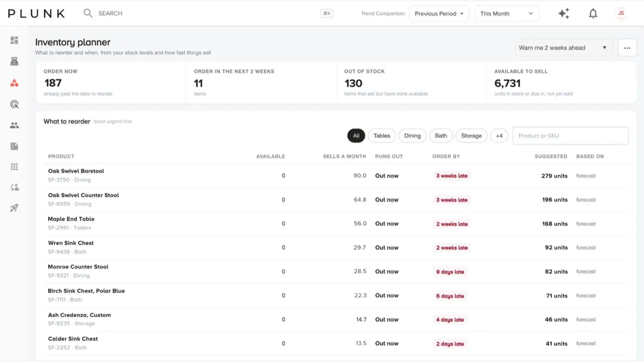Screen dimensions: 644x362
Task: Filter the list by Dining
Action: point(413,136)
